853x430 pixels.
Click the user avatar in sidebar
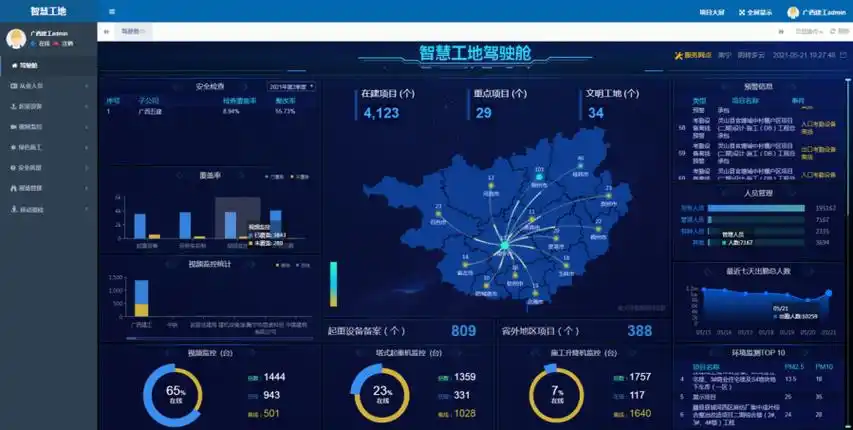(16, 39)
